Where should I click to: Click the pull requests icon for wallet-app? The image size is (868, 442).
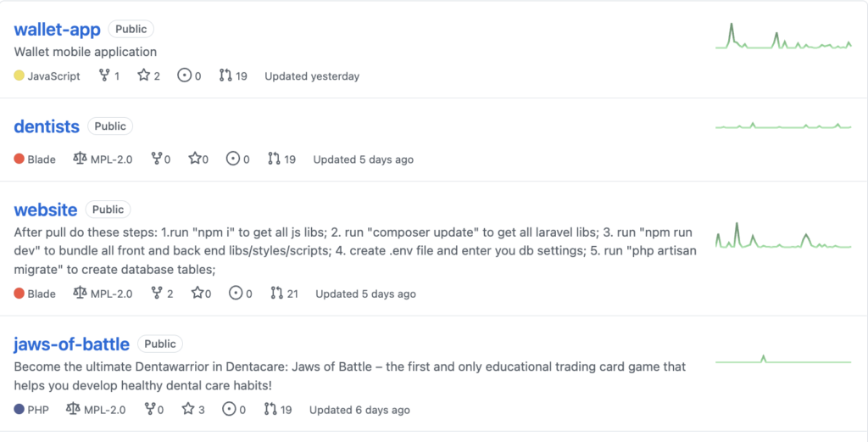[225, 76]
